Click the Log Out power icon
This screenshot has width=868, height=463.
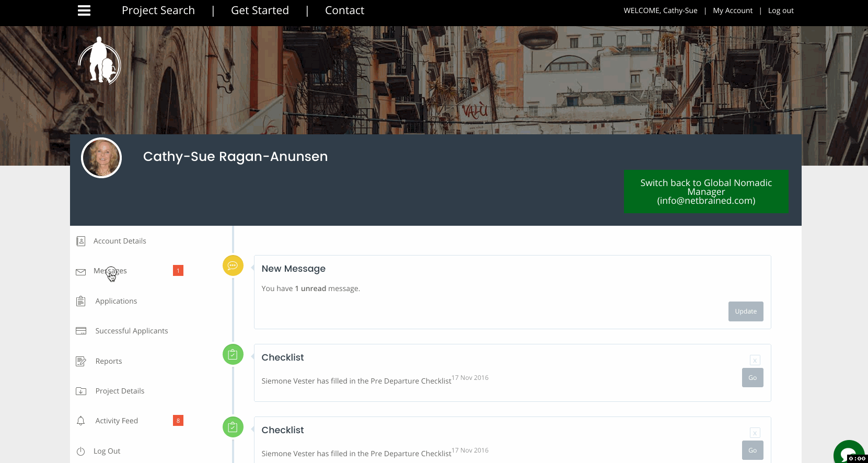80,452
